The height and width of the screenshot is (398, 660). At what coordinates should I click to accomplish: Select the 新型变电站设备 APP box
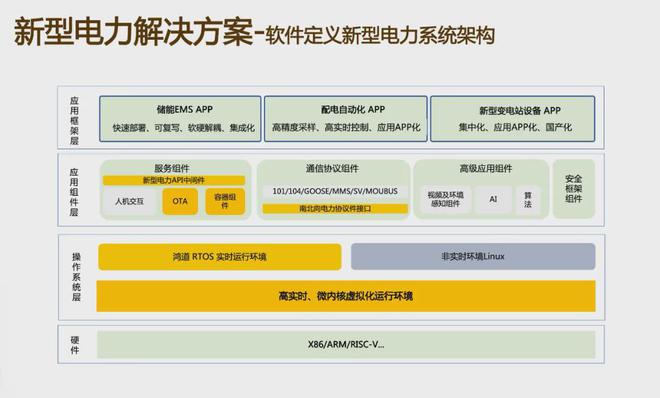(x=512, y=119)
